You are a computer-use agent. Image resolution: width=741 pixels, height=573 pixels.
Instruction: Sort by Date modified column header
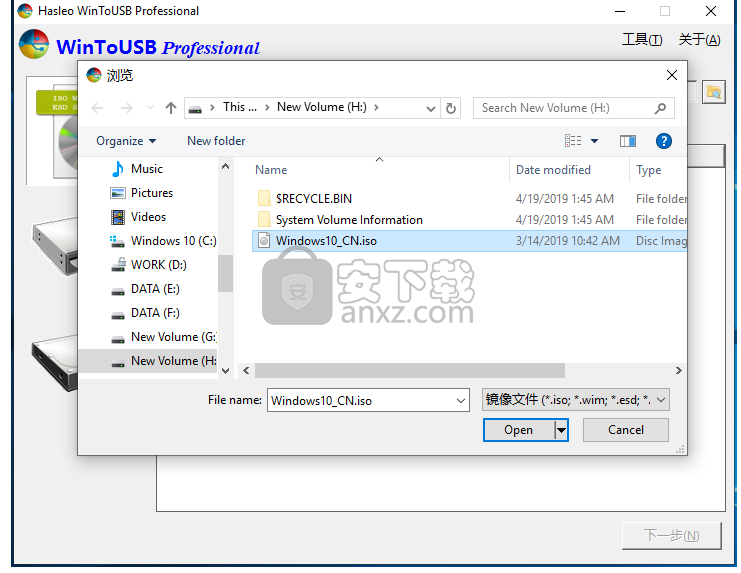point(553,170)
